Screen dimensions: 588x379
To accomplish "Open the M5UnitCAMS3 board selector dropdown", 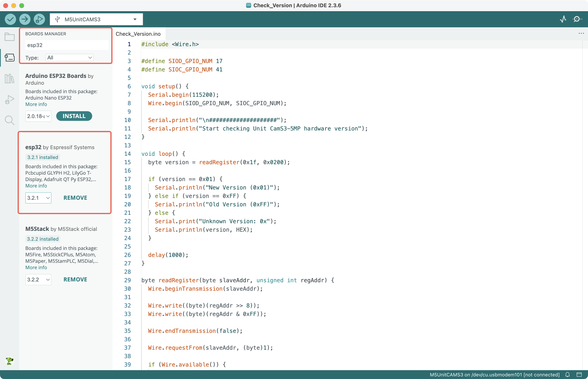I will click(96, 19).
